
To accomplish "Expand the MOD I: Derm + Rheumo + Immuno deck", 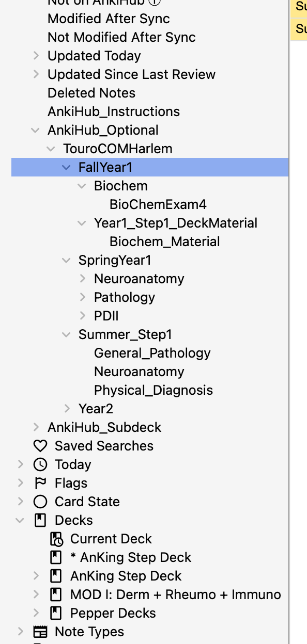I will [x=36, y=594].
